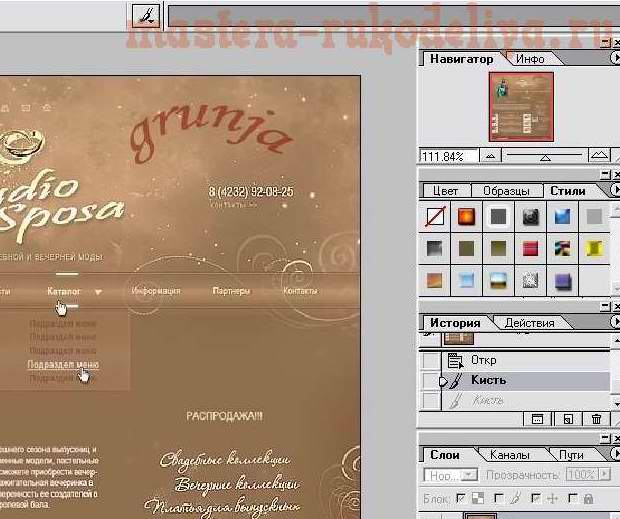Viewport: 620px width, 519px height.
Task: Apply the orange glowing style preset
Action: (466, 217)
